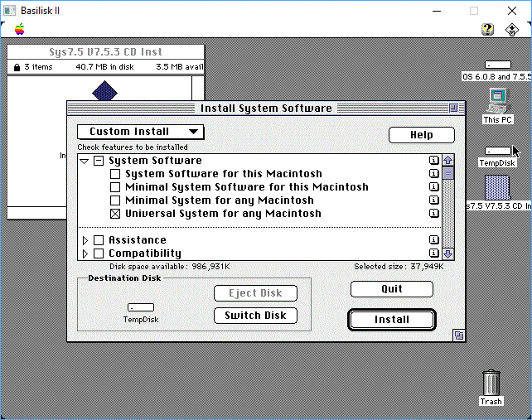Expand the Assistance disclosure triangle
This screenshot has width=532, height=420.
[85, 240]
